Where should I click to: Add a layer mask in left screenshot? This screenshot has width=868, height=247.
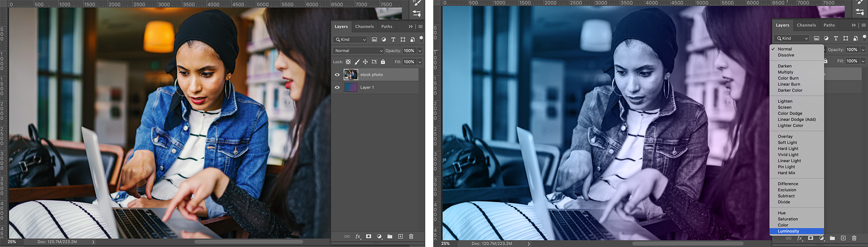pyautogui.click(x=368, y=237)
